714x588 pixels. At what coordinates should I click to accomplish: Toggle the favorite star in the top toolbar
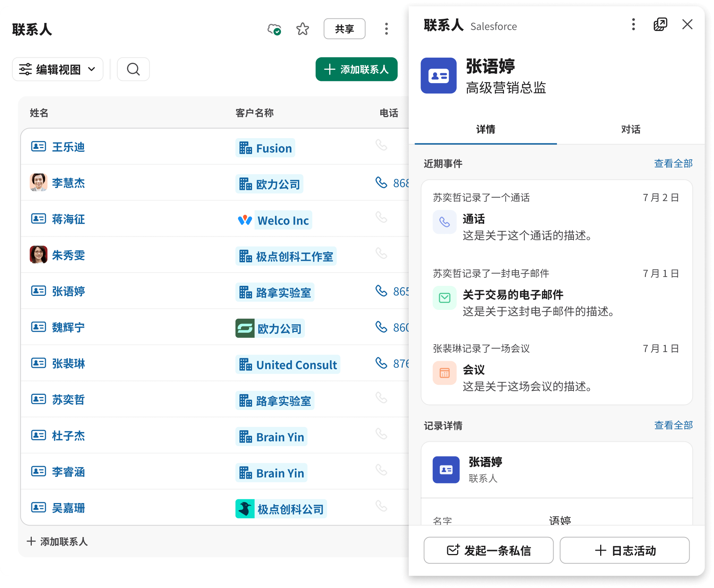click(x=302, y=28)
